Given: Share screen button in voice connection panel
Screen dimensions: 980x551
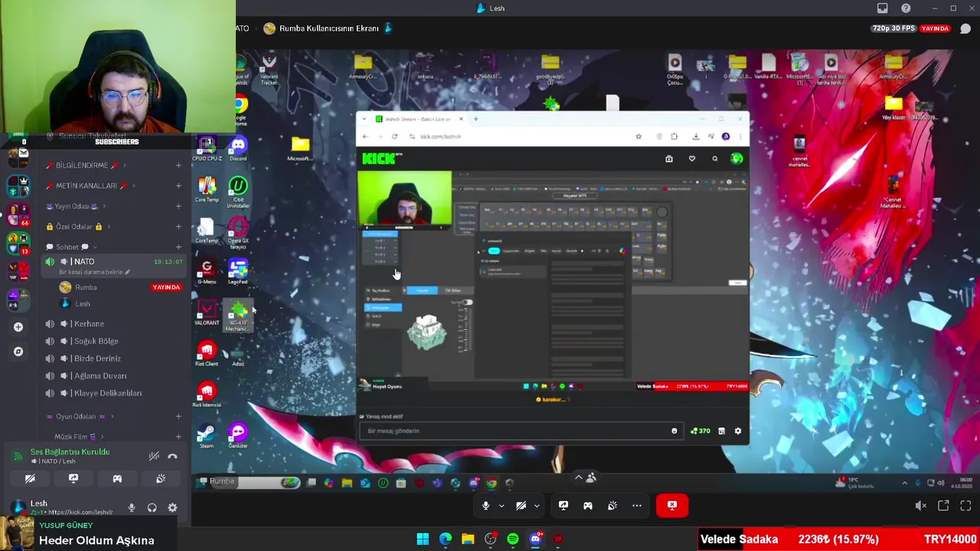Looking at the screenshot, I should pyautogui.click(x=73, y=478).
